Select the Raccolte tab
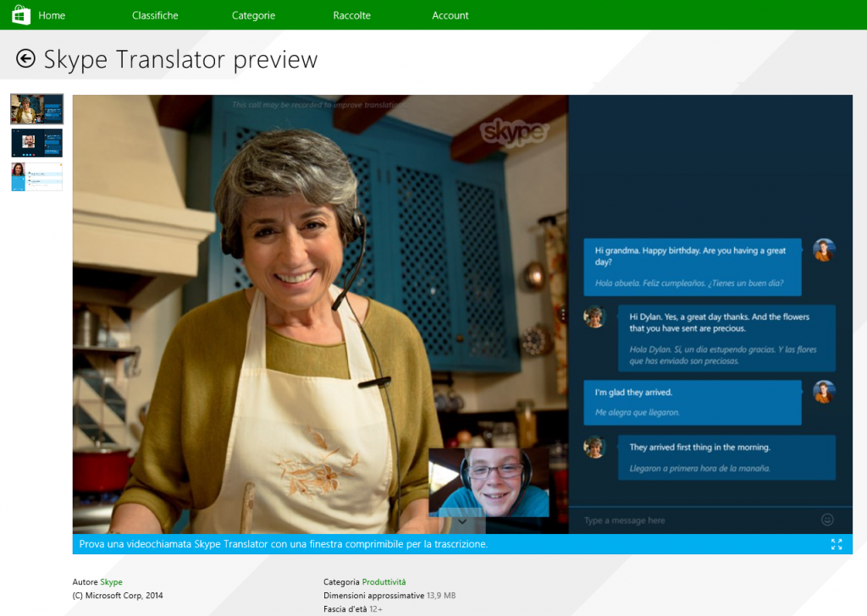Image resolution: width=867 pixels, height=616 pixels. (351, 14)
